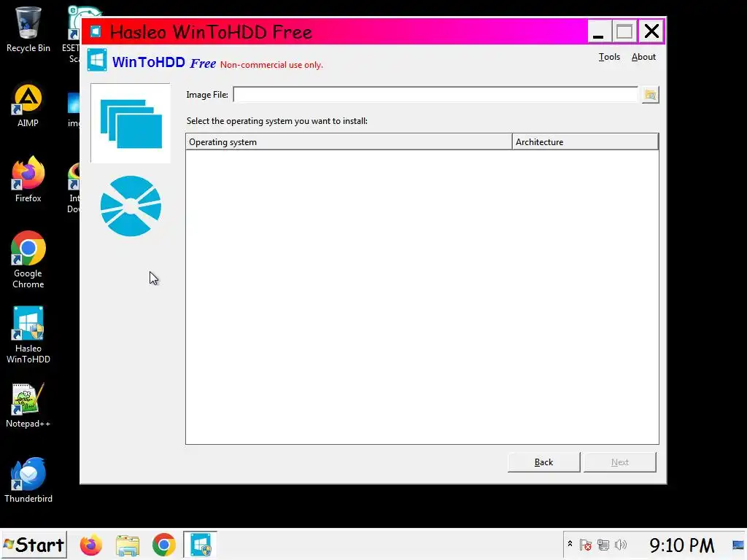Open the About menu
Viewport: 747px width, 560px height.
pyautogui.click(x=643, y=57)
